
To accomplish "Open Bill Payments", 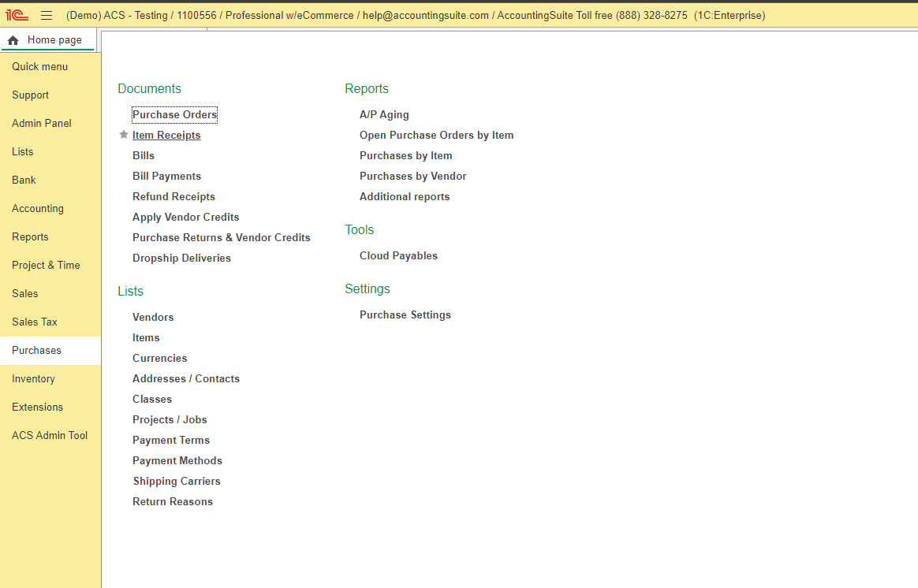I will click(167, 176).
